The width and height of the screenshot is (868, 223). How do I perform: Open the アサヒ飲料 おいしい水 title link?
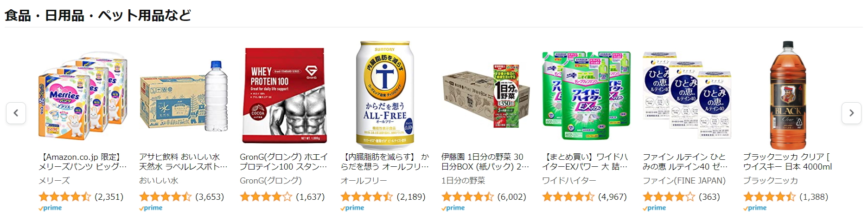pos(183,162)
